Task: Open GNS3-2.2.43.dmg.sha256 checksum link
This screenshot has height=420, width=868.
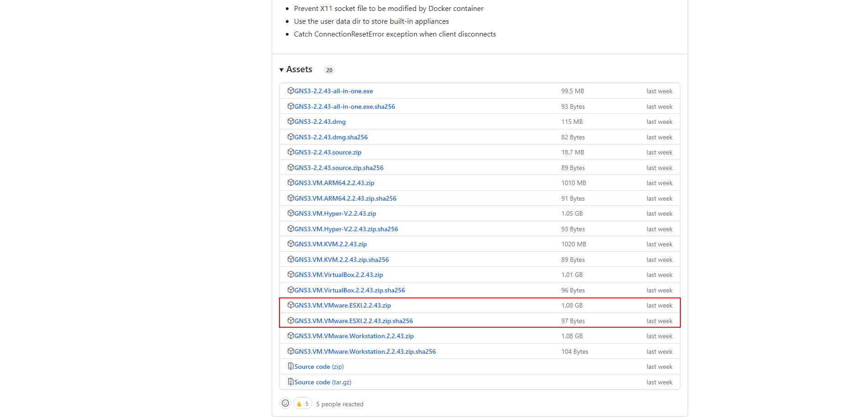Action: pos(331,137)
